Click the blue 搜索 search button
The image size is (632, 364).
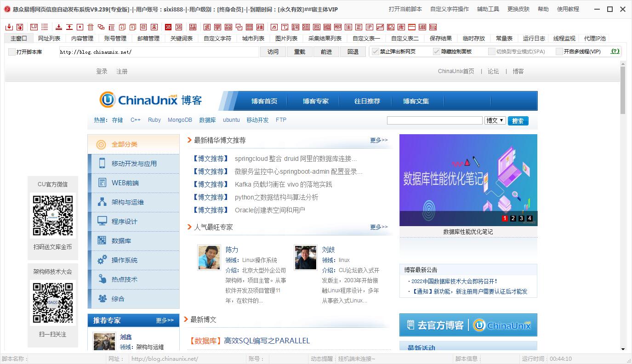pos(518,121)
